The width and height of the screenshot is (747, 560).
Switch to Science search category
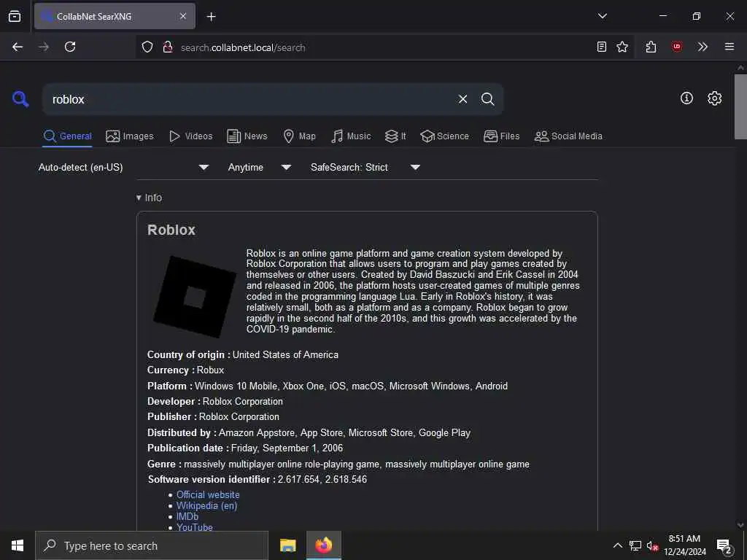click(444, 136)
